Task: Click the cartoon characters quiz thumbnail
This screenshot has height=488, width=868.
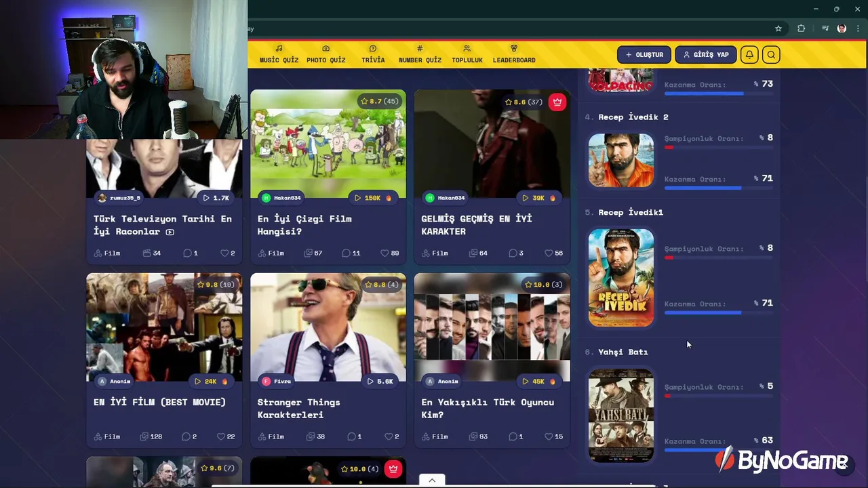Action: 328,144
